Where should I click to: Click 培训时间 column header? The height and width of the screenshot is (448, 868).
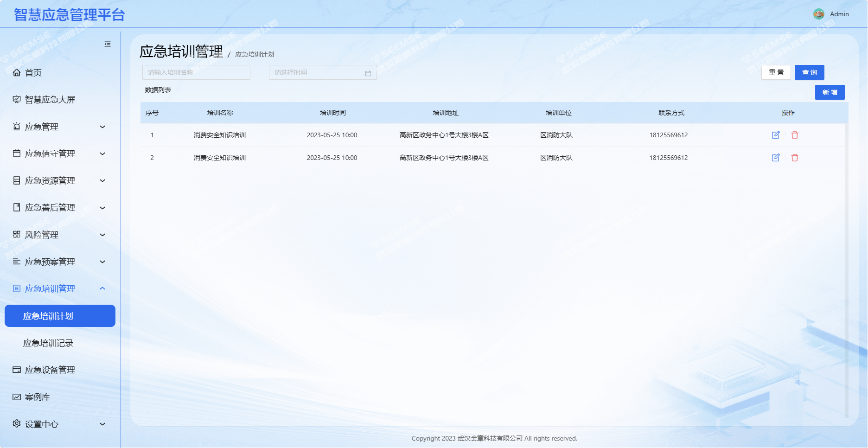[x=333, y=113]
